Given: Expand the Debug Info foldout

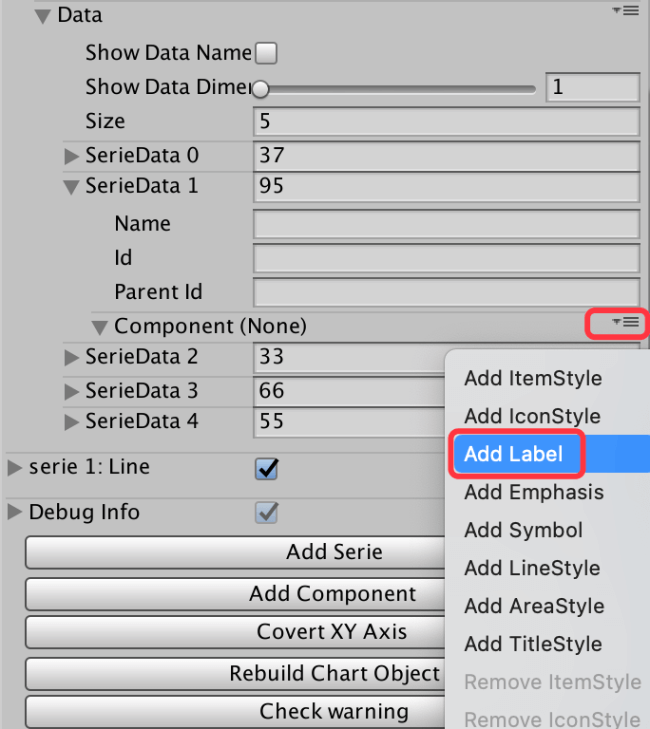Looking at the screenshot, I should pos(14,513).
